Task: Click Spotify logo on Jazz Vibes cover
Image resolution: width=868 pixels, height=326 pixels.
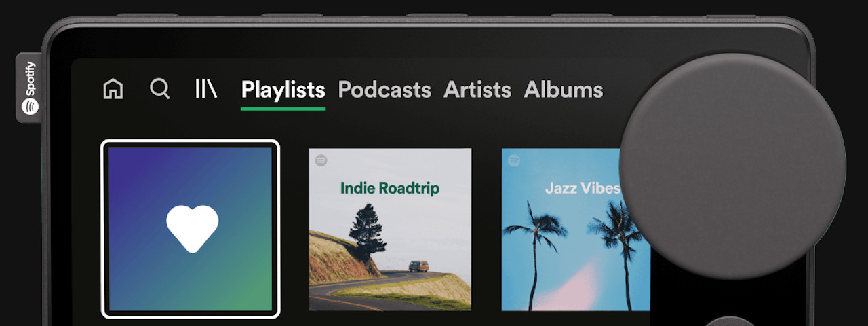Action: 514,160
